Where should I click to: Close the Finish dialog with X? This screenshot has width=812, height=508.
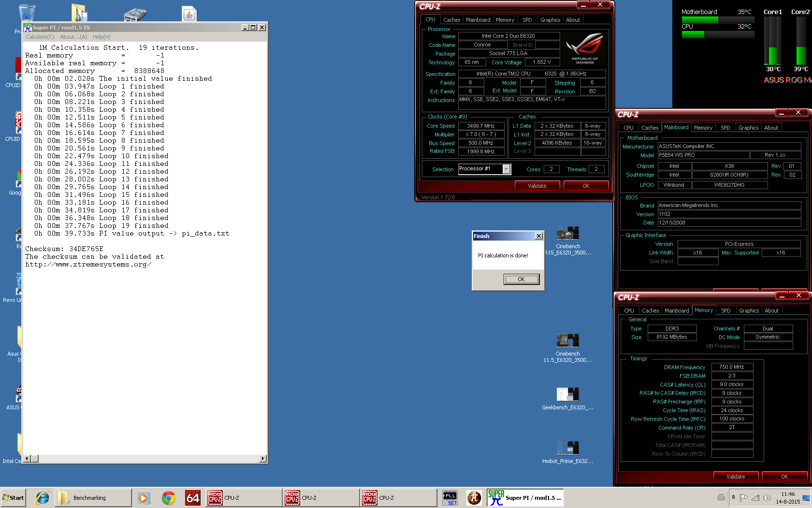pos(539,236)
